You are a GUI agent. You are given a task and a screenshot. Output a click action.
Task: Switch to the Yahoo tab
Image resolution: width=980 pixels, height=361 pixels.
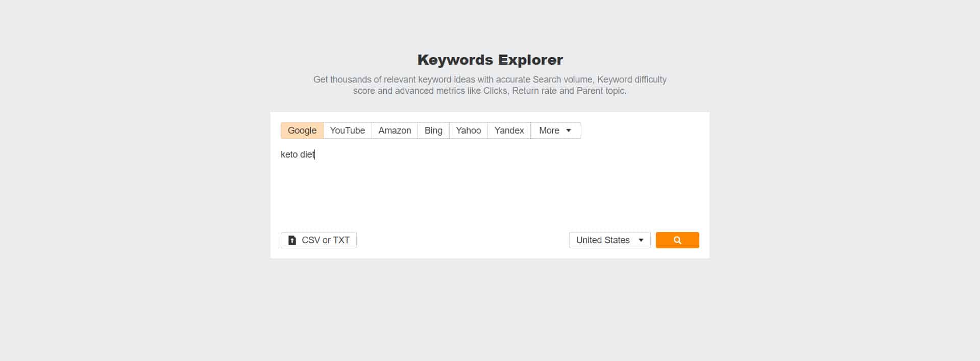469,131
